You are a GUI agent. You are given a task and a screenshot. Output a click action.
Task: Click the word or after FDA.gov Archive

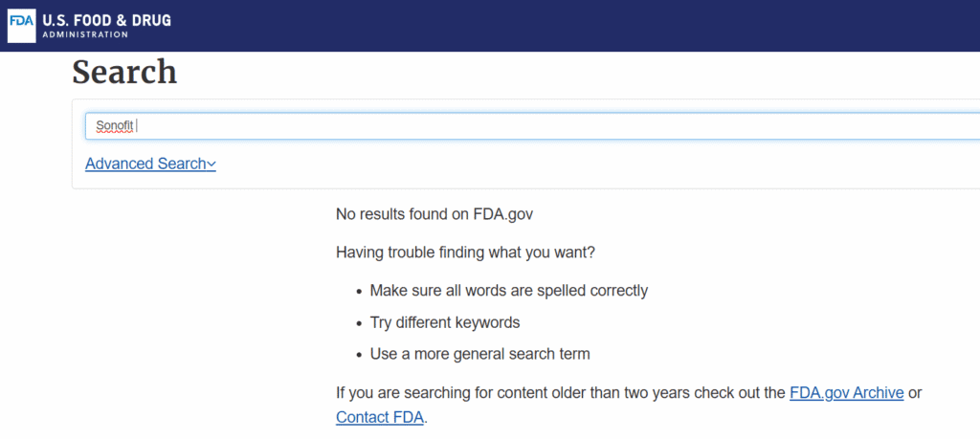[x=915, y=393]
